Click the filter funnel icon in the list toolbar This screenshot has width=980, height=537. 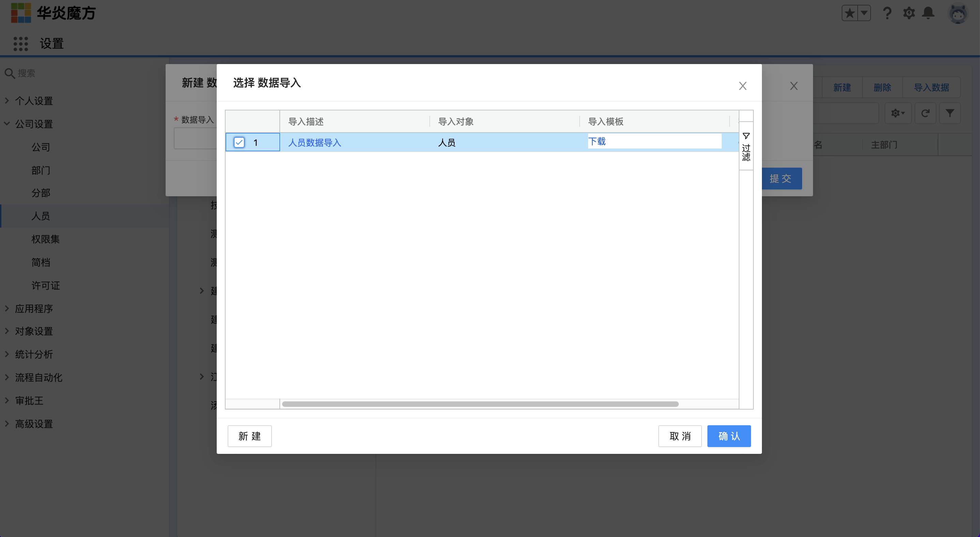(950, 113)
